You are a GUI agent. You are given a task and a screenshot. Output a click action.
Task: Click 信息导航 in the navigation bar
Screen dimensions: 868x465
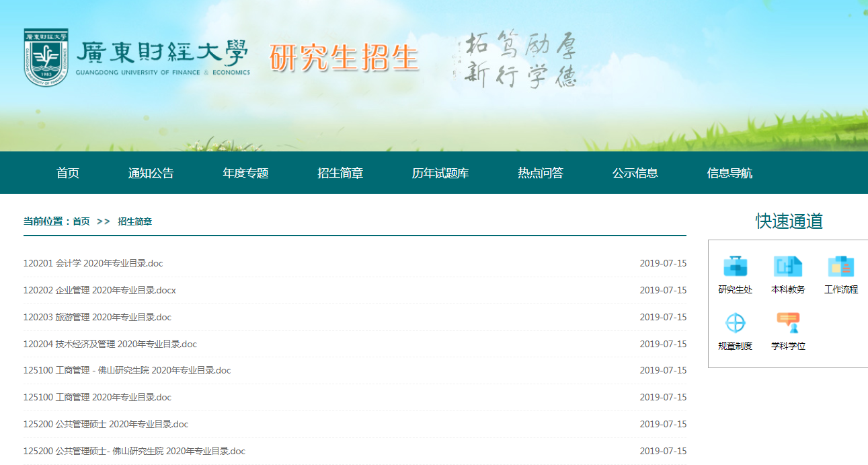click(729, 173)
